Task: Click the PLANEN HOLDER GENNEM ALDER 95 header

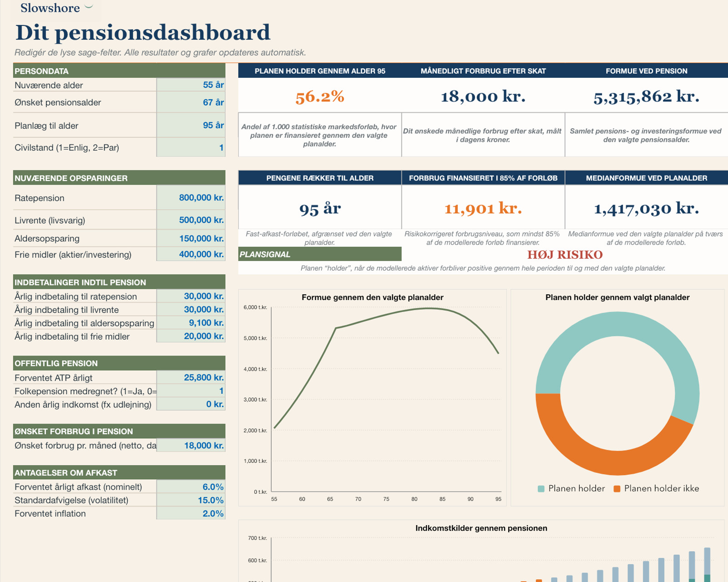Action: coord(320,71)
